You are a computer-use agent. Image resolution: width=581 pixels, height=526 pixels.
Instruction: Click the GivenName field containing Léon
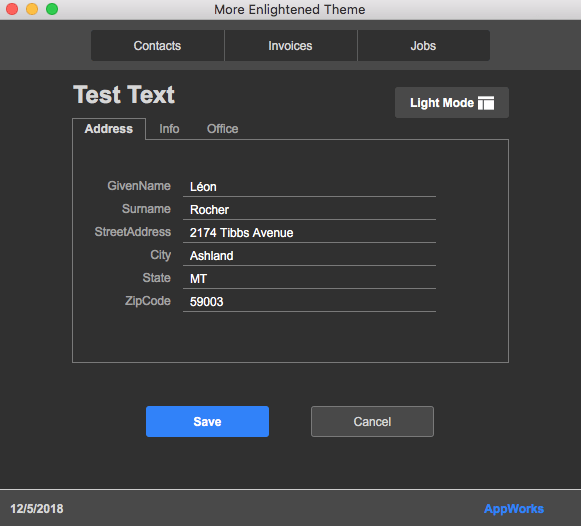point(309,186)
